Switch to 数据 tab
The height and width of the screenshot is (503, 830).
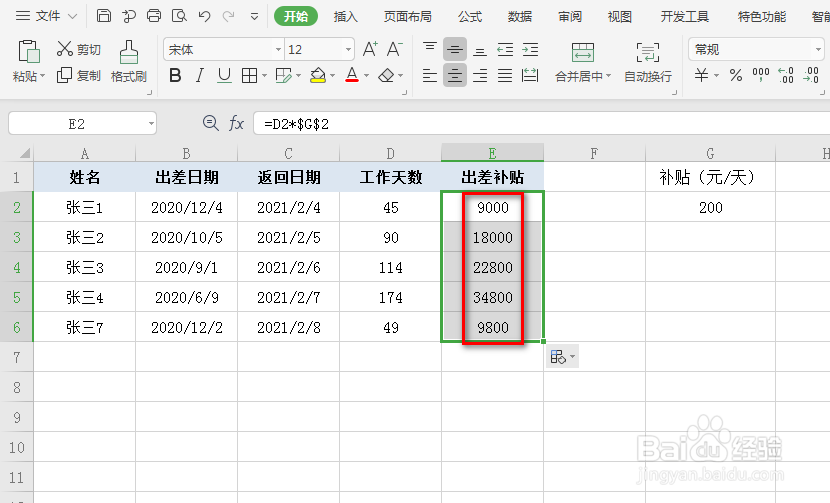coord(520,16)
